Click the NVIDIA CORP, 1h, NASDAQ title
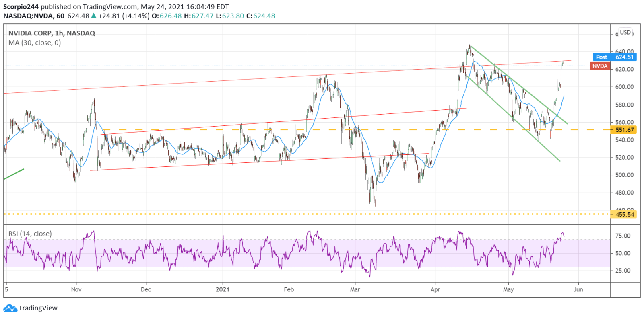 [52, 33]
